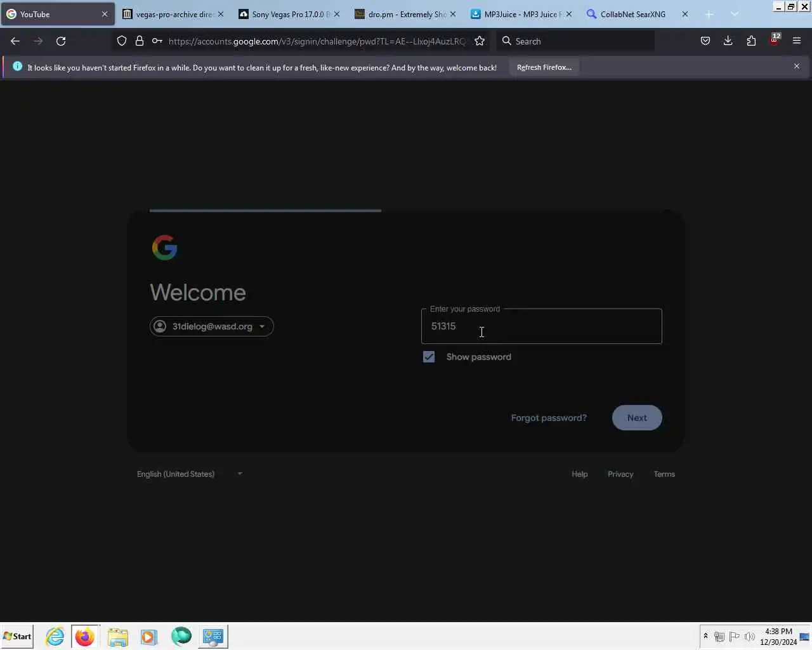812x650 pixels.
Task: Uncheck the Show password checkbox
Action: pos(429,357)
